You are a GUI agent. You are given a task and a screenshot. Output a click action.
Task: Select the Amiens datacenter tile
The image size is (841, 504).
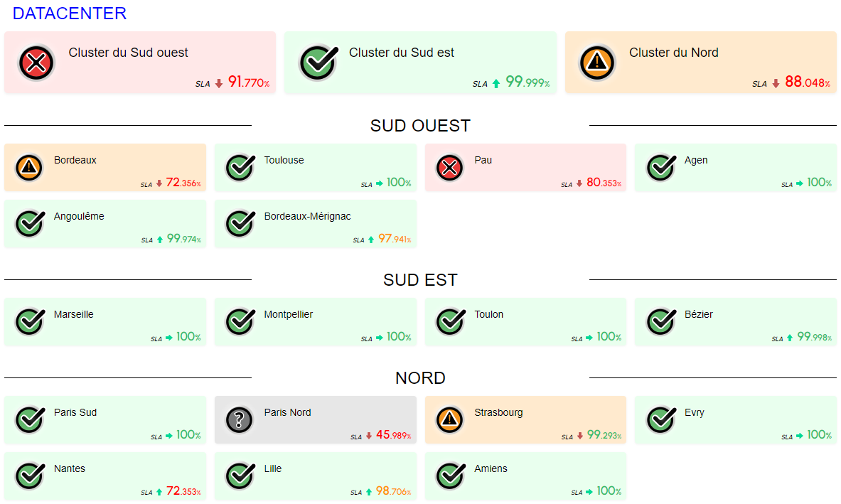coord(525,476)
